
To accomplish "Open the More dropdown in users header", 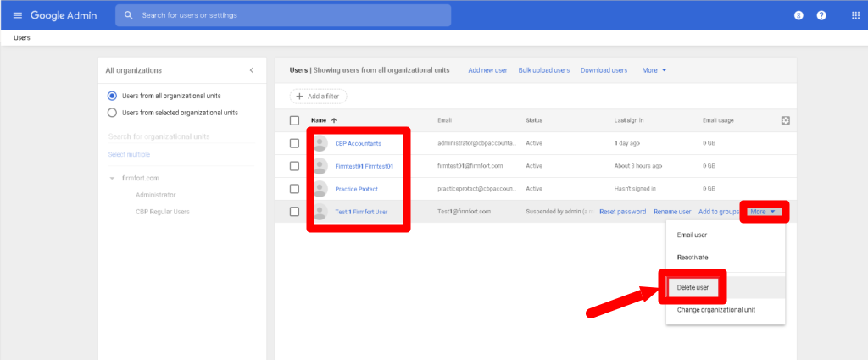I will (654, 70).
